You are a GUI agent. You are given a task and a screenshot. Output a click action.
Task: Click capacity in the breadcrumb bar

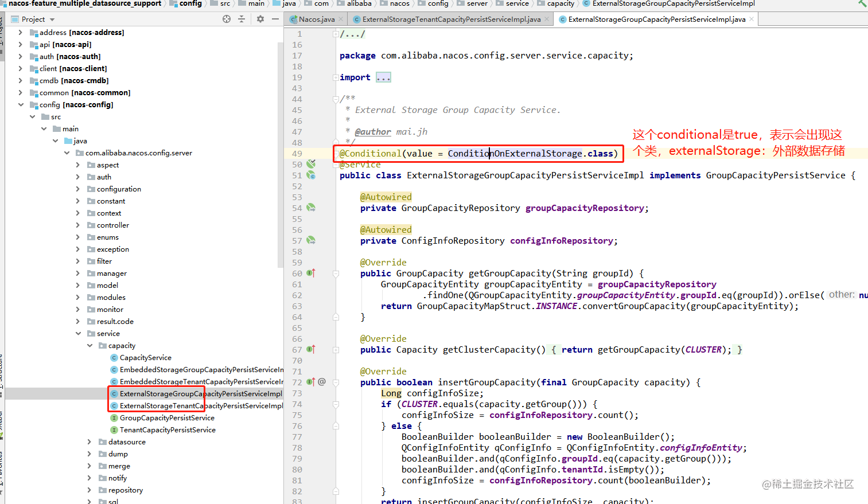click(560, 3)
